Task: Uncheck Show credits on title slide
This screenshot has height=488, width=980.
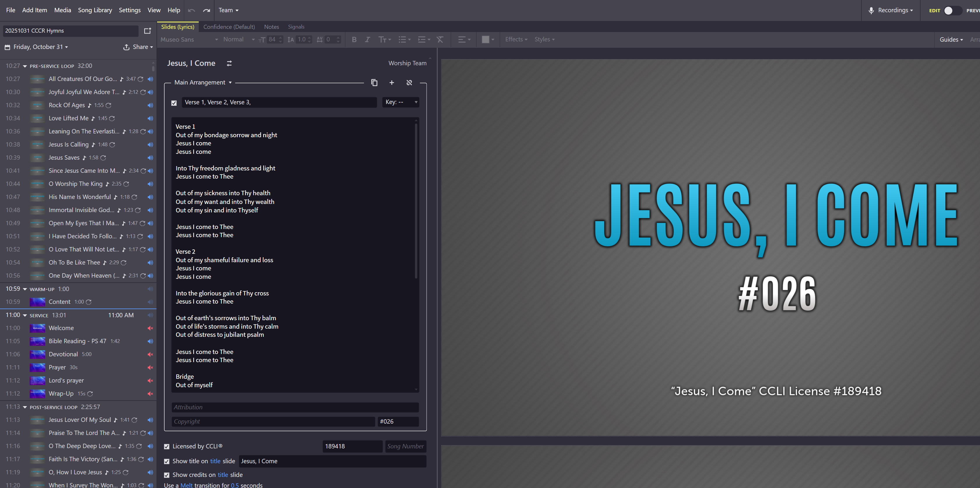Action: tap(167, 475)
